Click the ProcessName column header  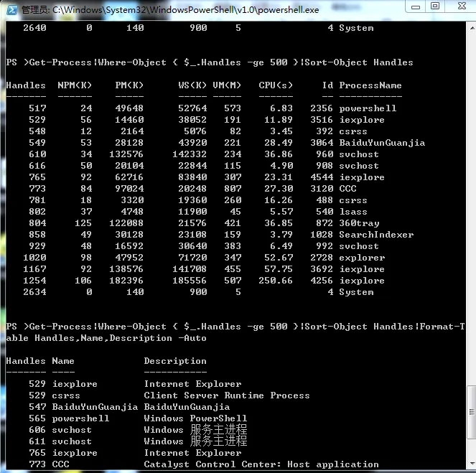tap(370, 85)
